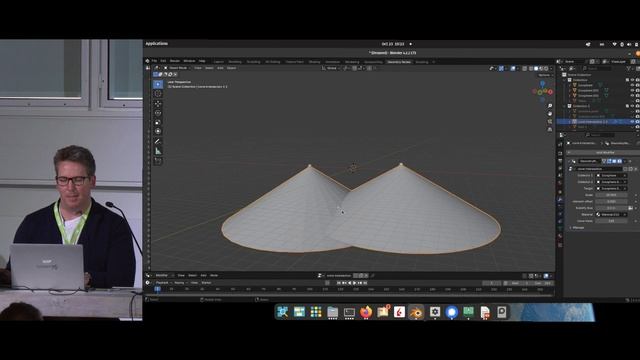Image resolution: width=640 pixels, height=360 pixels.
Task: Open the timeline Playback popover
Action: tap(163, 283)
